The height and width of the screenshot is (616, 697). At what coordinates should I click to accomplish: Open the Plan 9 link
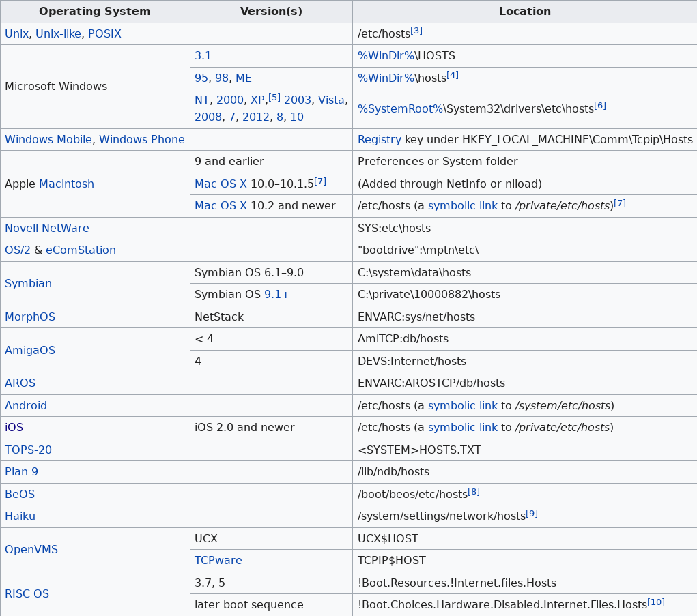[21, 471]
